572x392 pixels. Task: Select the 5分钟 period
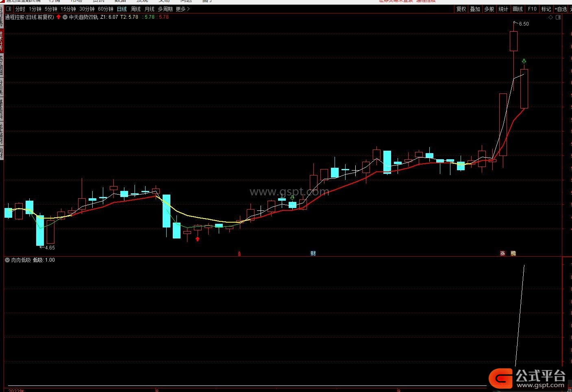pyautogui.click(x=51, y=9)
